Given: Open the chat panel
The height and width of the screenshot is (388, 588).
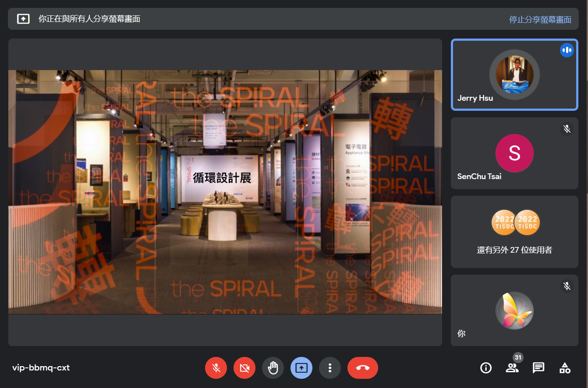Looking at the screenshot, I should point(538,368).
